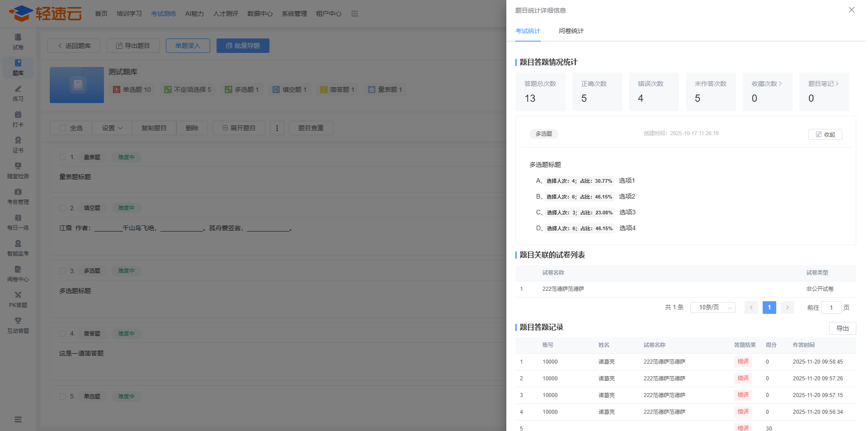Select checkbox for question 3 多选题
The width and height of the screenshot is (868, 431).
(63, 271)
